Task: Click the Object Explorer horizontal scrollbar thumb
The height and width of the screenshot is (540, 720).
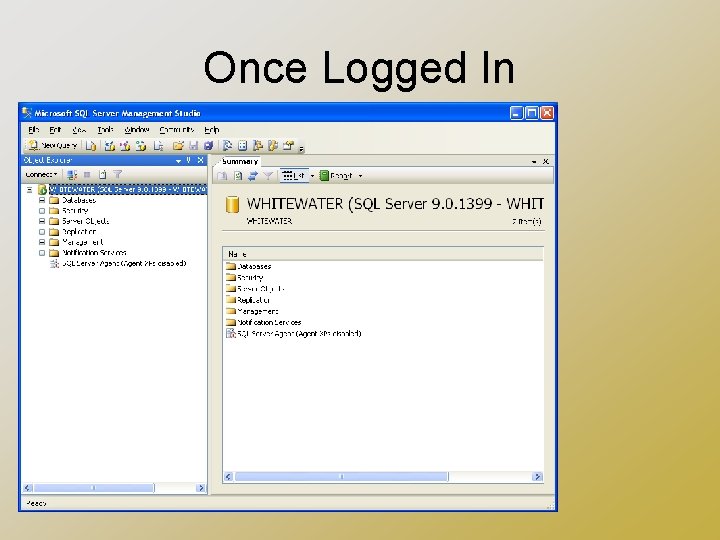Action: pos(94,488)
